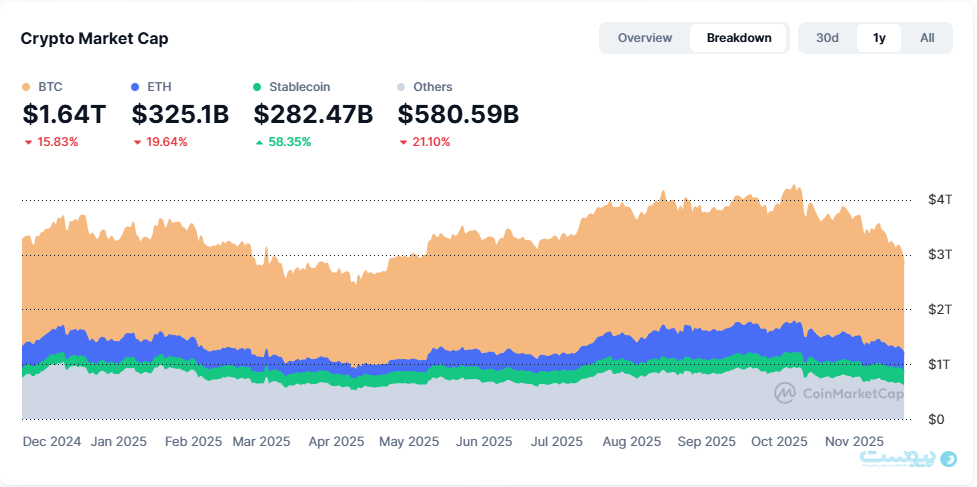
Task: Click the orange BTC legend dot
Action: pyautogui.click(x=26, y=88)
